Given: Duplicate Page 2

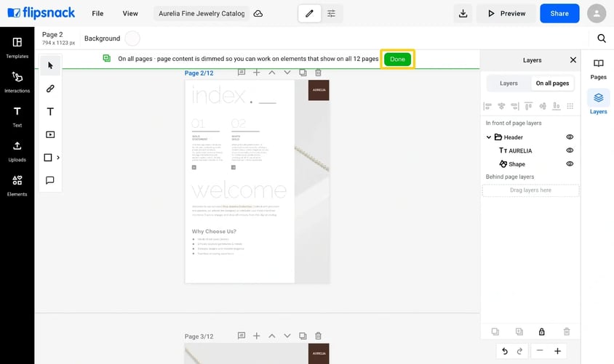Looking at the screenshot, I should [303, 73].
